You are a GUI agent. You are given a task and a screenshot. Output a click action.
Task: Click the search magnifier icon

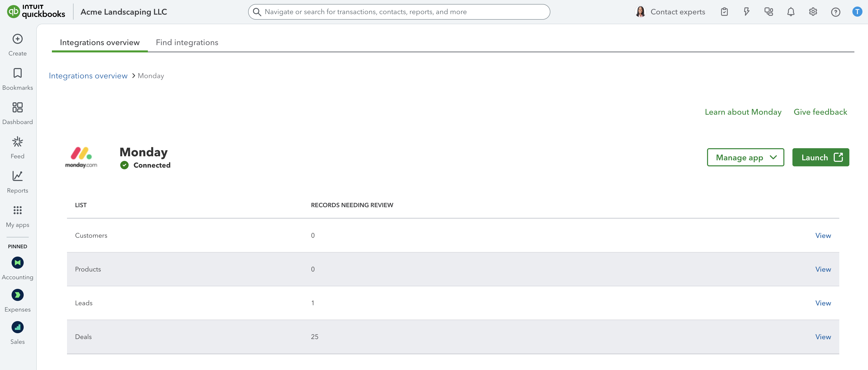tap(257, 12)
